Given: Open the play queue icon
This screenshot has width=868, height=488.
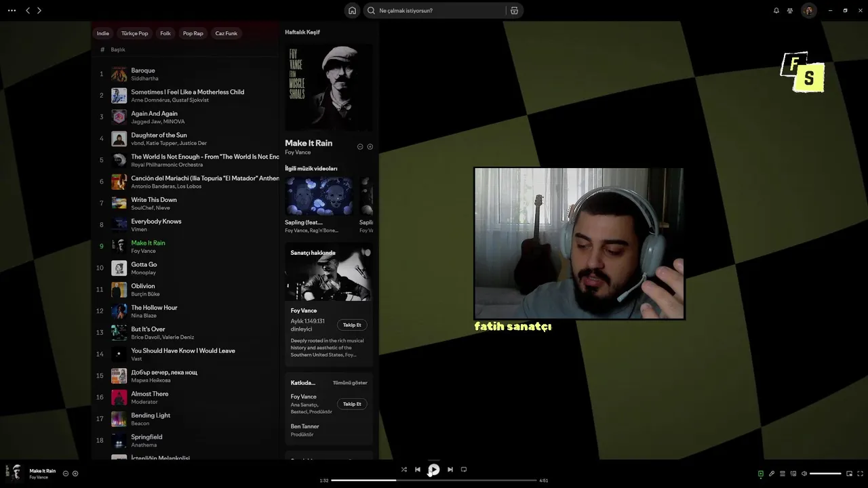Looking at the screenshot, I should (783, 474).
